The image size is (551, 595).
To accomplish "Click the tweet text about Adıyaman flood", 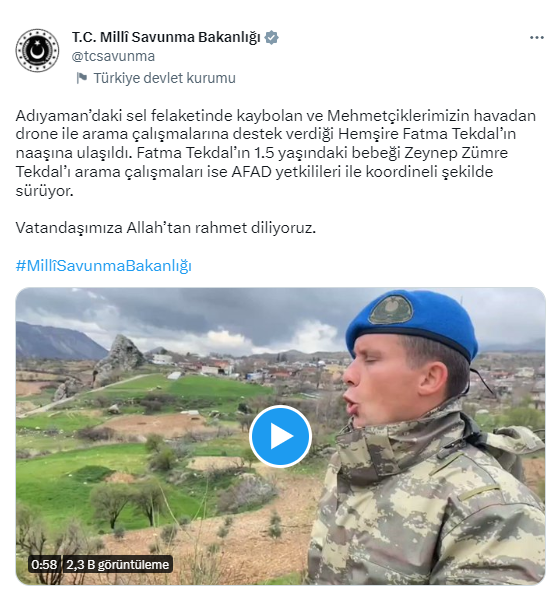I will 276,153.
